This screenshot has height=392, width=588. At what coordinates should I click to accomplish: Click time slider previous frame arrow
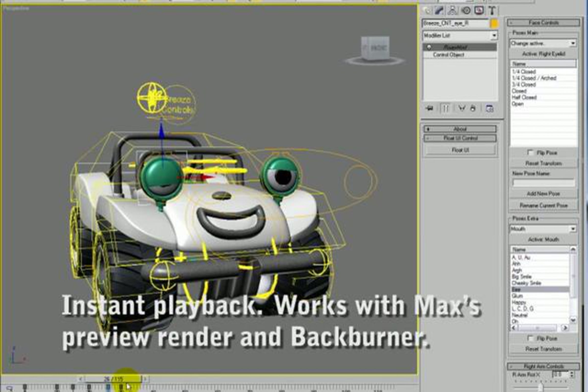point(81,379)
